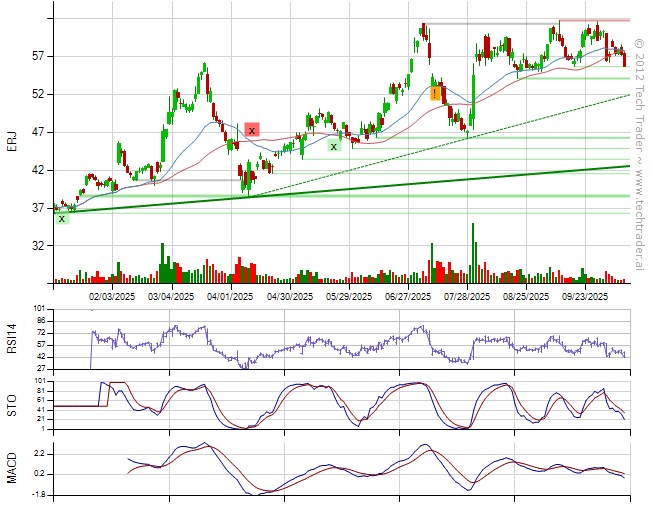Click the red x marker on the chart
657x514 pixels.
coord(252,130)
